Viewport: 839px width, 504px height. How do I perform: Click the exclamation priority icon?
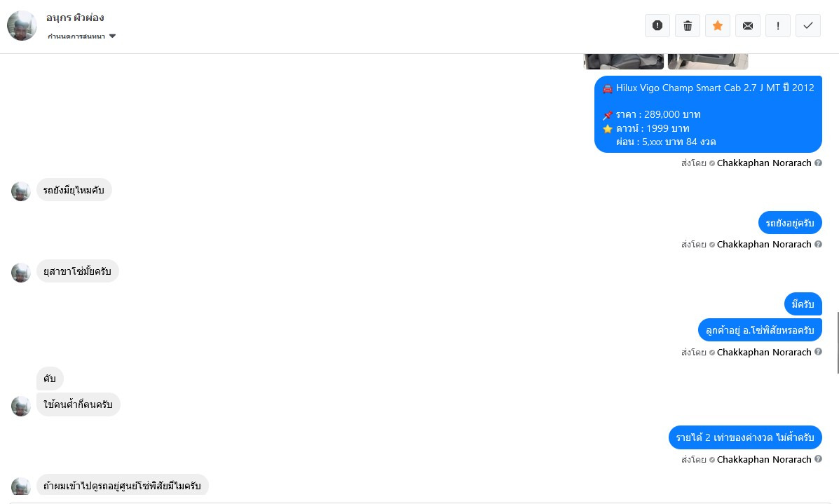click(778, 26)
